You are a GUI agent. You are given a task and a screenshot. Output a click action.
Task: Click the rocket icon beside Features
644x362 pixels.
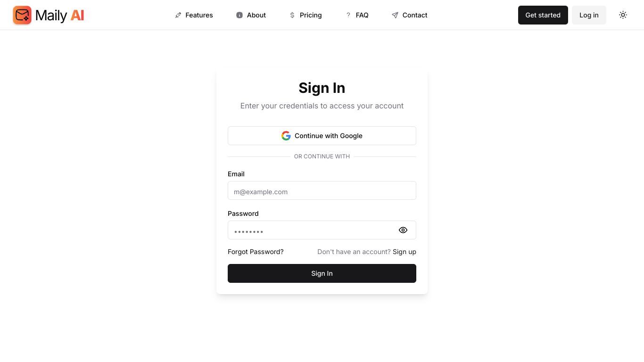point(178,15)
